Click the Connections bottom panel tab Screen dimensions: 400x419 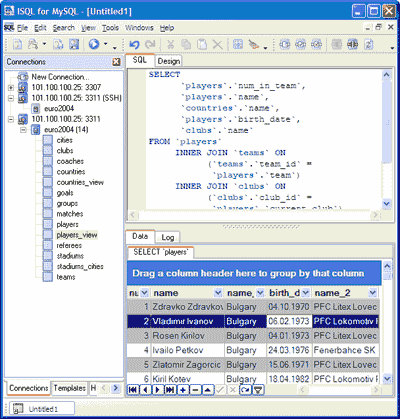[x=29, y=388]
